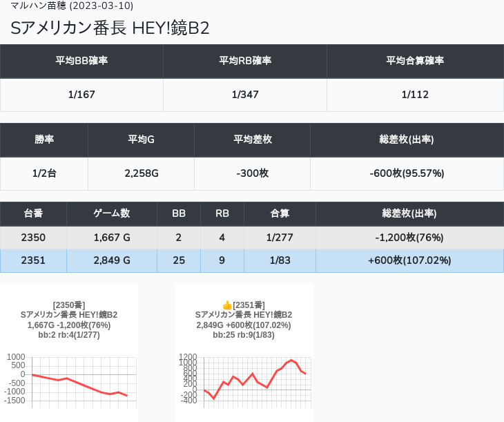
Task: Click the Sアメリカン番長 HEY!鏡B2 page title
Action: click(x=110, y=28)
